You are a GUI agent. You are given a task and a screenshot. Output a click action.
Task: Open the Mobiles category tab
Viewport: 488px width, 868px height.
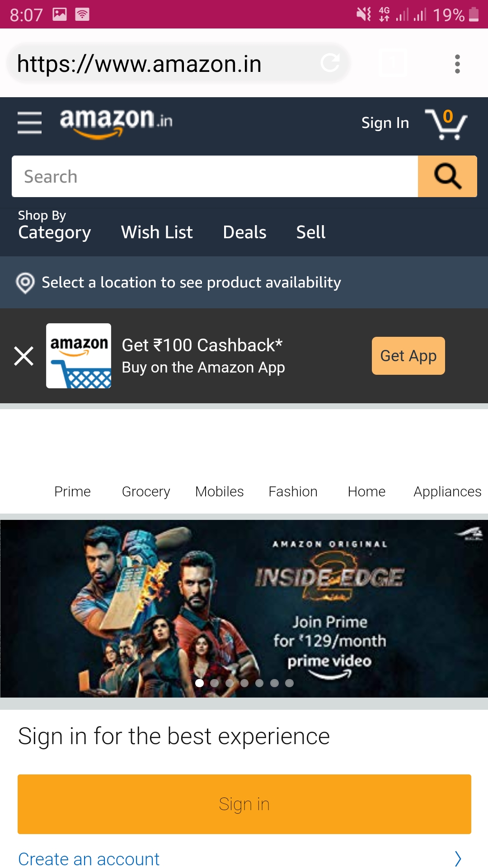pos(219,492)
